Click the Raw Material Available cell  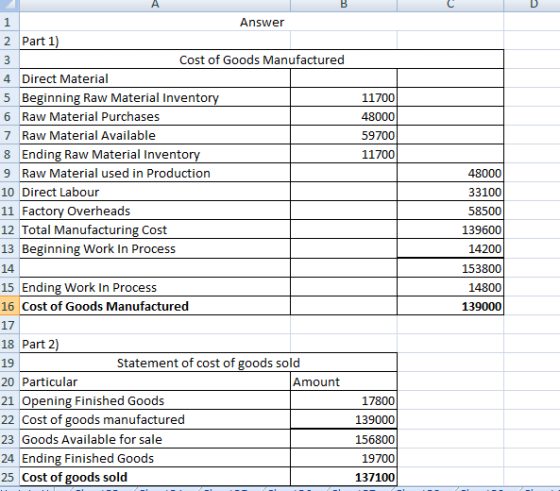pyautogui.click(x=155, y=135)
